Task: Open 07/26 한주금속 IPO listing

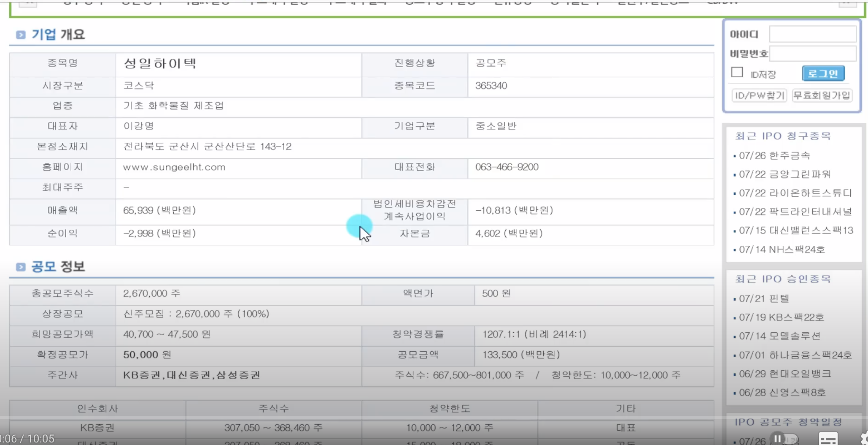Action: point(774,156)
